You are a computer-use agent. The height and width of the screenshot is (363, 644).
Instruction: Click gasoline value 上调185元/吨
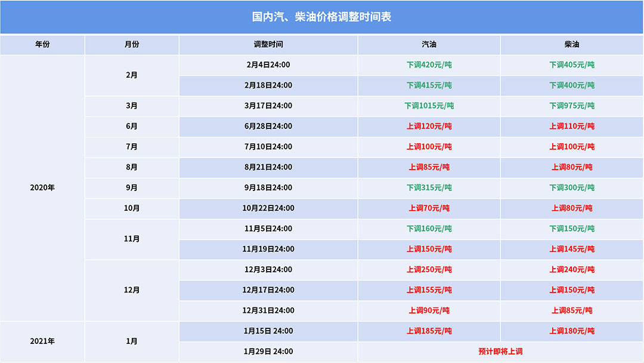[429, 331]
